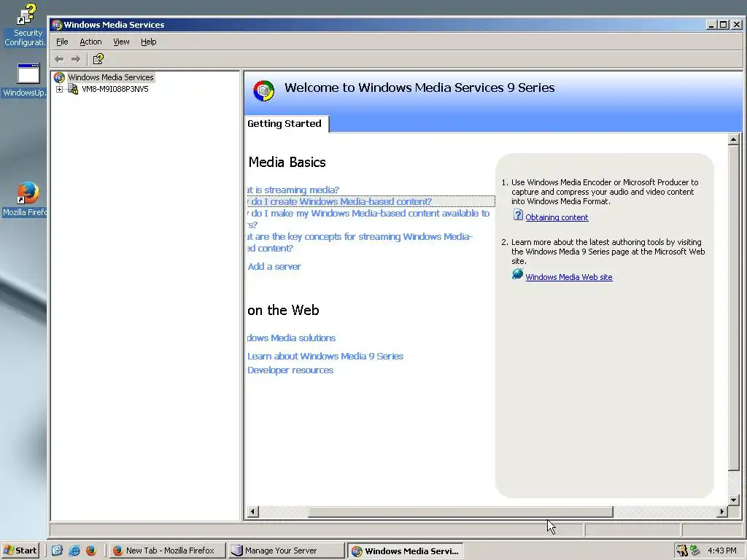Click the horizontal scrollbar right arrow
Screen dimensions: 747x560
[x=721, y=511]
